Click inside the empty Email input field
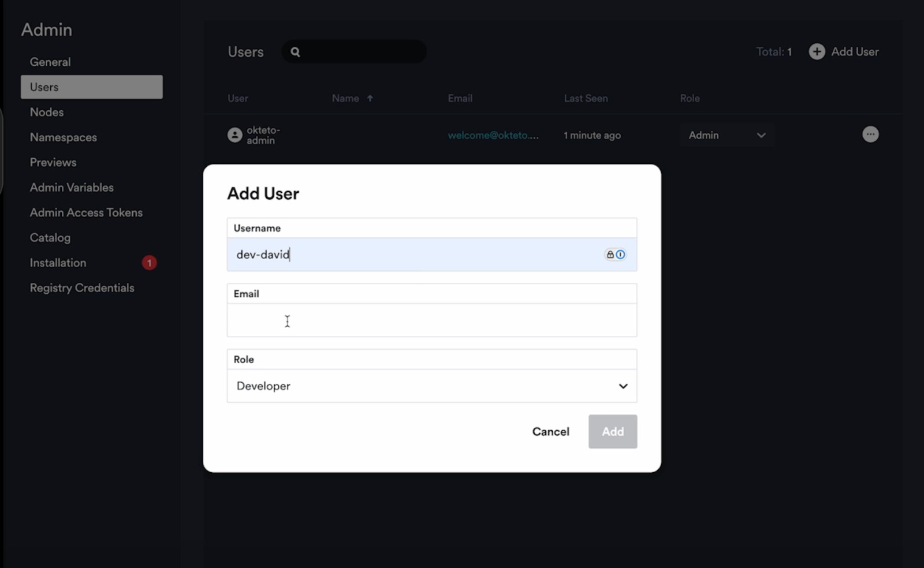 pyautogui.click(x=431, y=321)
